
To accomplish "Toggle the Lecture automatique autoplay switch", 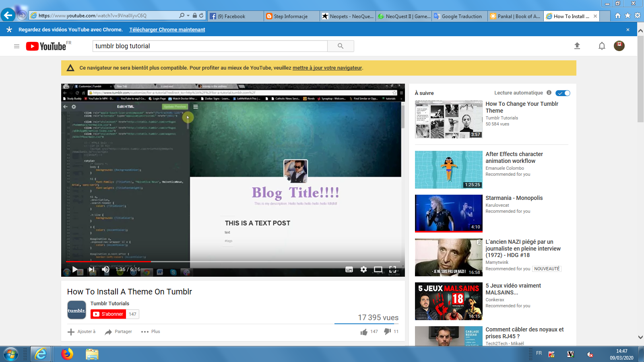I will (563, 93).
